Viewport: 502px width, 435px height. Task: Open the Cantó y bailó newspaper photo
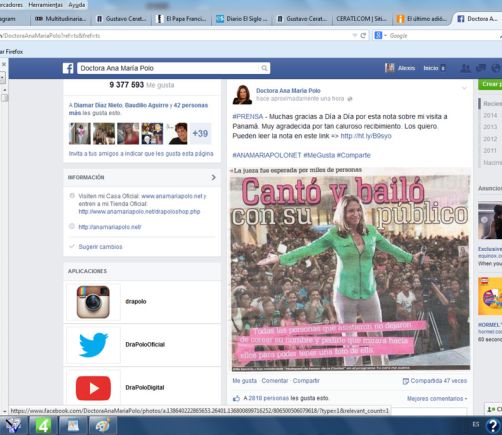pos(351,269)
